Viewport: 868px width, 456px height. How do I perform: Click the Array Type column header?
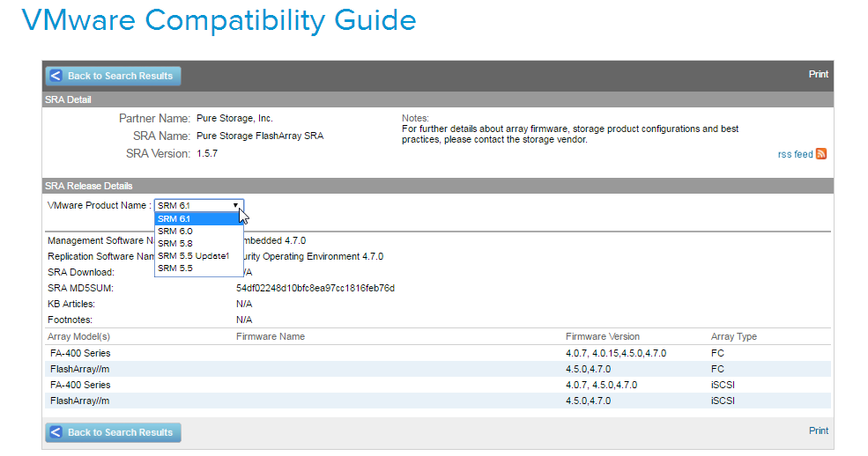(x=733, y=336)
